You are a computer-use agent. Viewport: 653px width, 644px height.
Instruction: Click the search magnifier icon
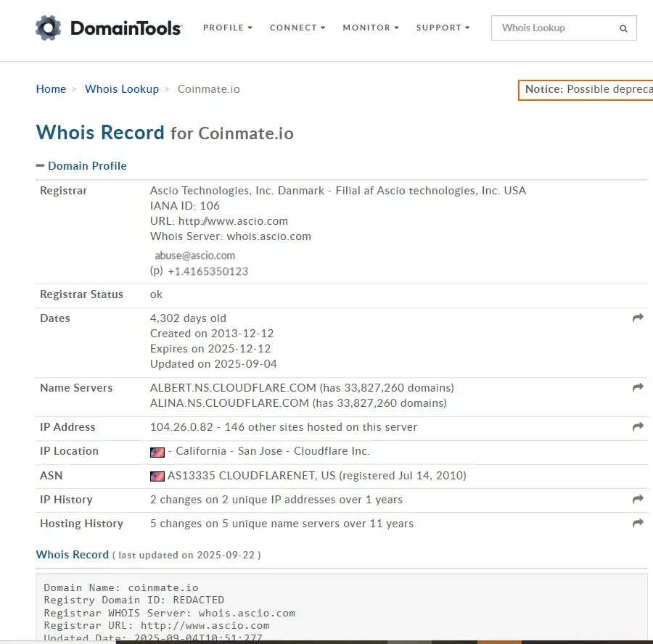623,28
